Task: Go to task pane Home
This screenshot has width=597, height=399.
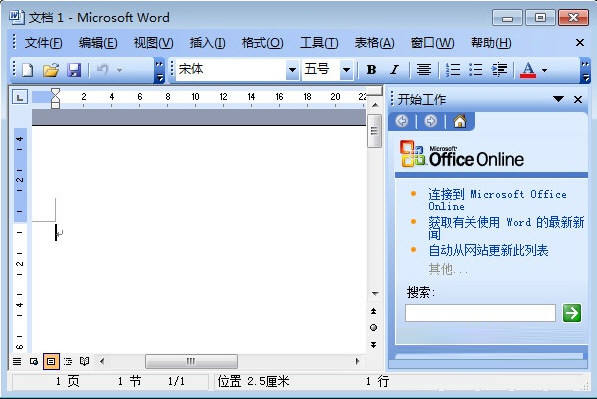Action: pos(460,121)
